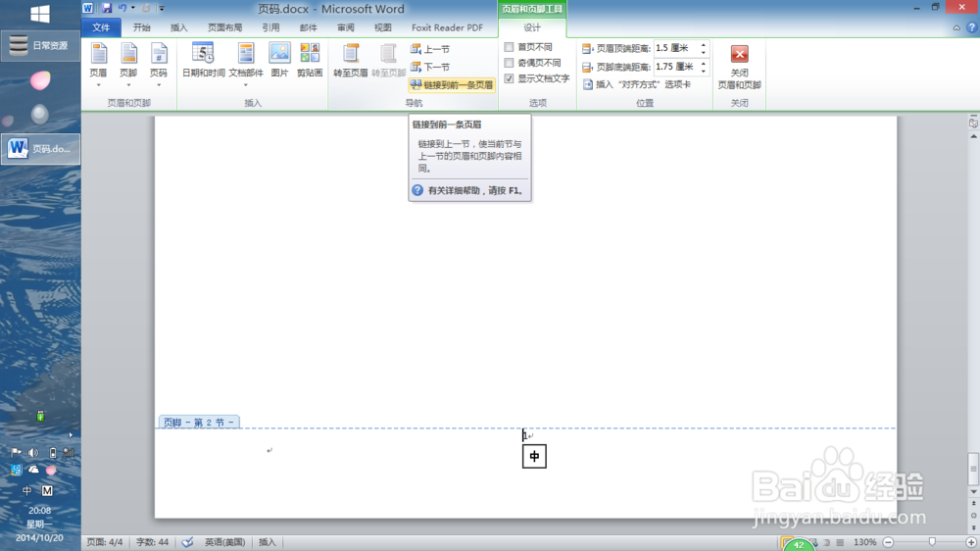Select the 设计 design tab
980x551 pixels.
pos(532,27)
